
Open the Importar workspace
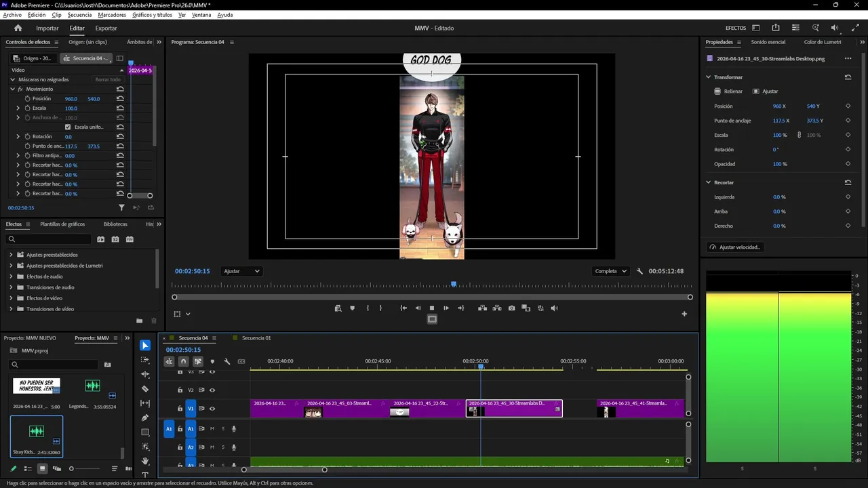pos(47,28)
